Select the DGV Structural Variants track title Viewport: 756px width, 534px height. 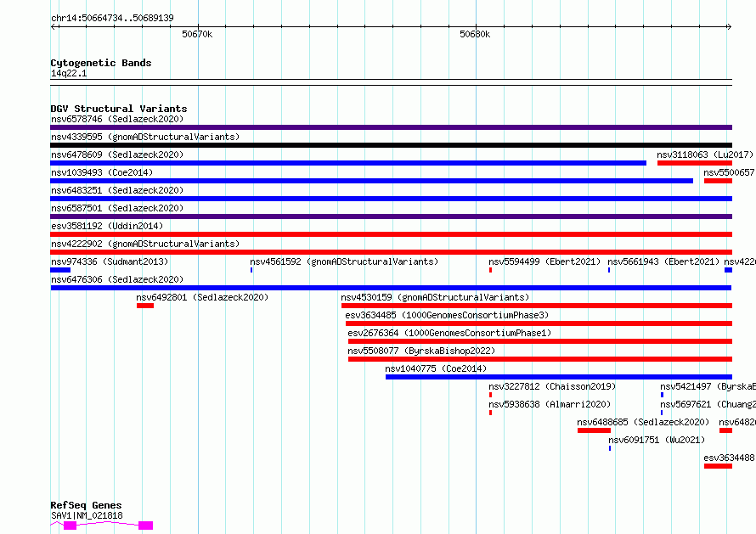point(119,109)
